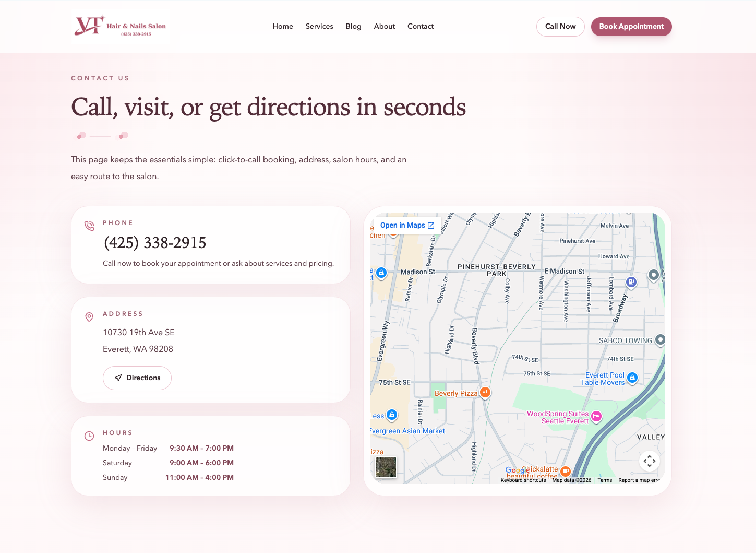Click the gas station marker near Broadway

point(631,282)
